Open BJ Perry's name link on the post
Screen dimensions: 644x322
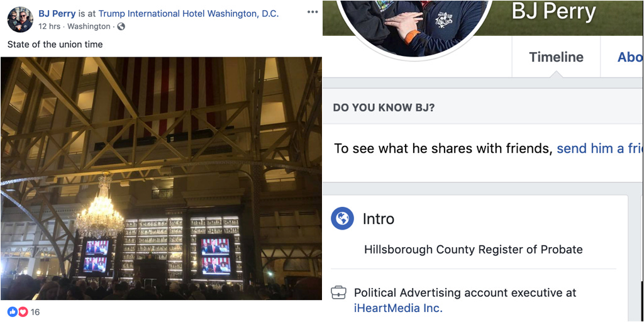point(57,13)
